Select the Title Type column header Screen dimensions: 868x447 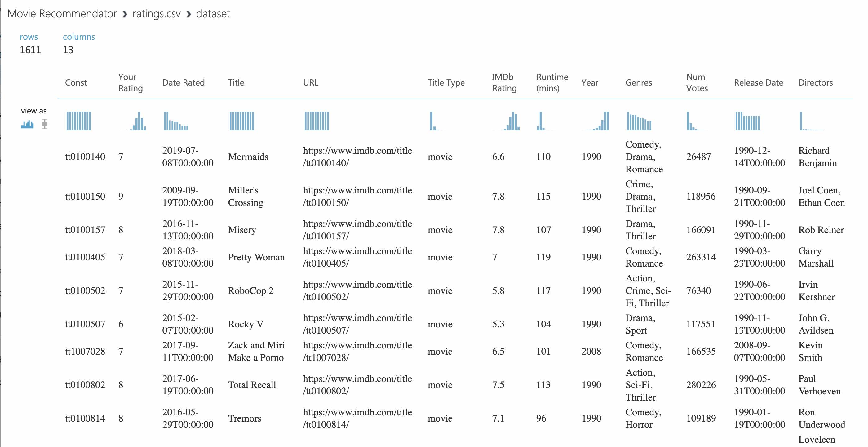[x=446, y=82]
